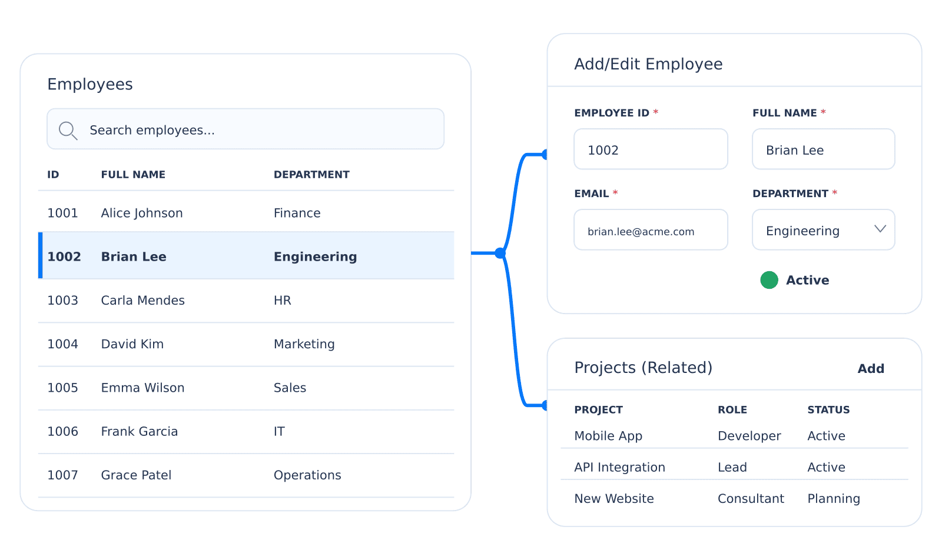This screenshot has width=942, height=560.
Task: Click the search magnifier icon
Action: [x=68, y=131]
